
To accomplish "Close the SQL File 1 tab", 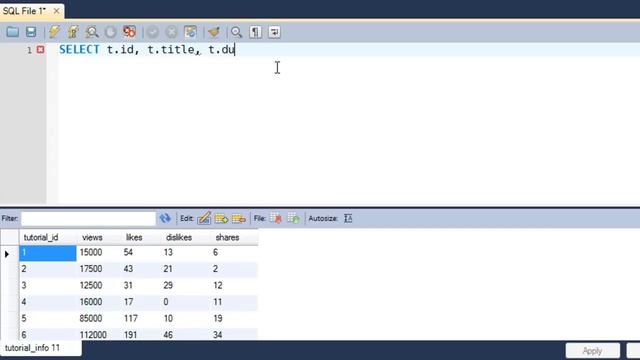I will (x=56, y=11).
